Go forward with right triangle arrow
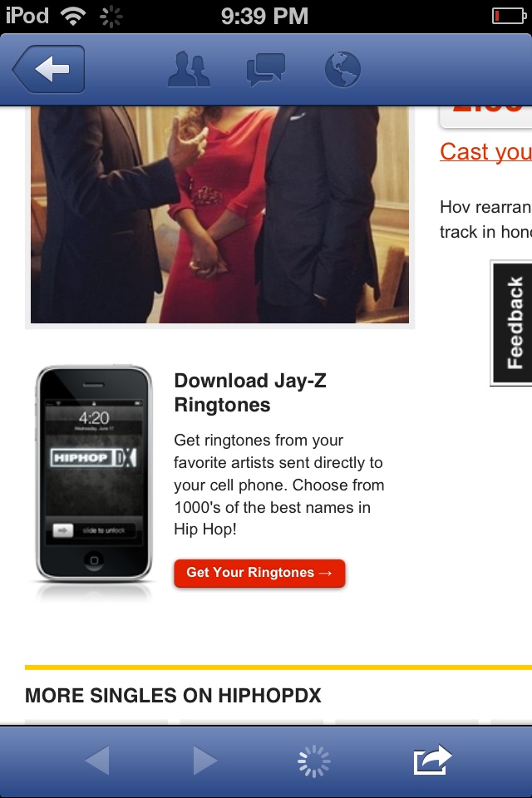 (205, 761)
